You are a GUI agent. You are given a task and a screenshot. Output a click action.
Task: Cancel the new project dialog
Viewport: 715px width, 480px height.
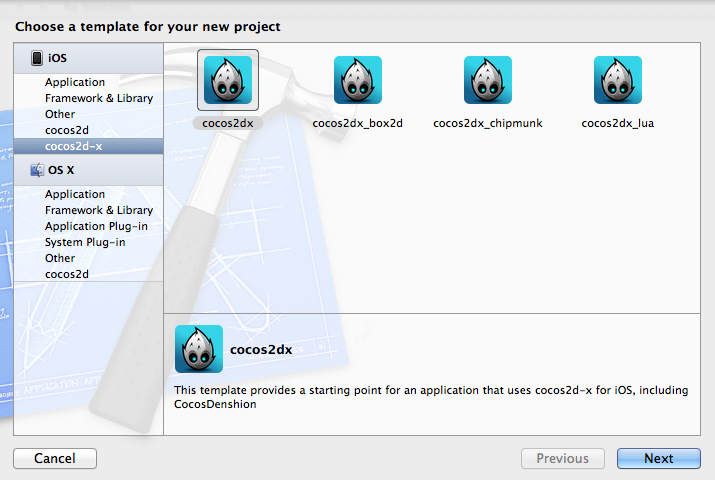point(55,458)
